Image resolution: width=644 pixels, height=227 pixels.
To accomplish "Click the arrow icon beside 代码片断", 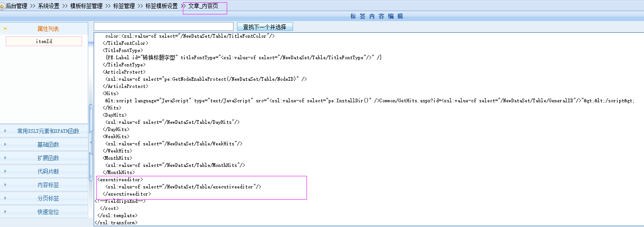I will tap(5, 171).
